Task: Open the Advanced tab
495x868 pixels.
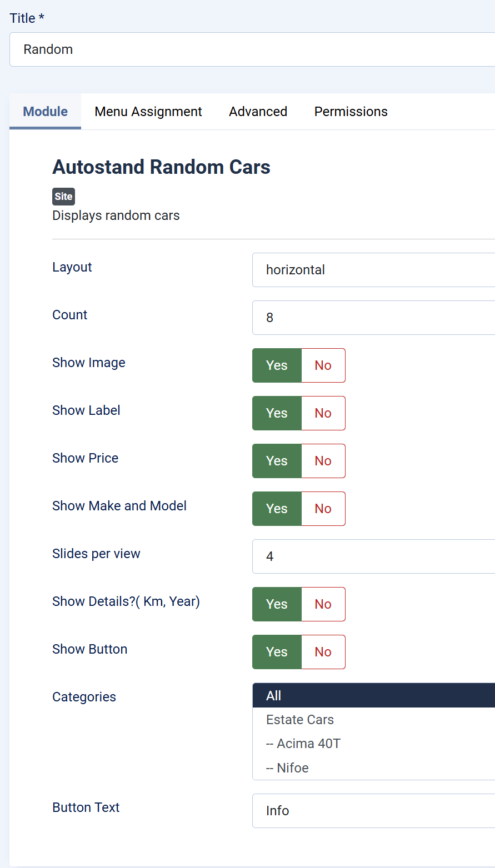Action: 258,112
